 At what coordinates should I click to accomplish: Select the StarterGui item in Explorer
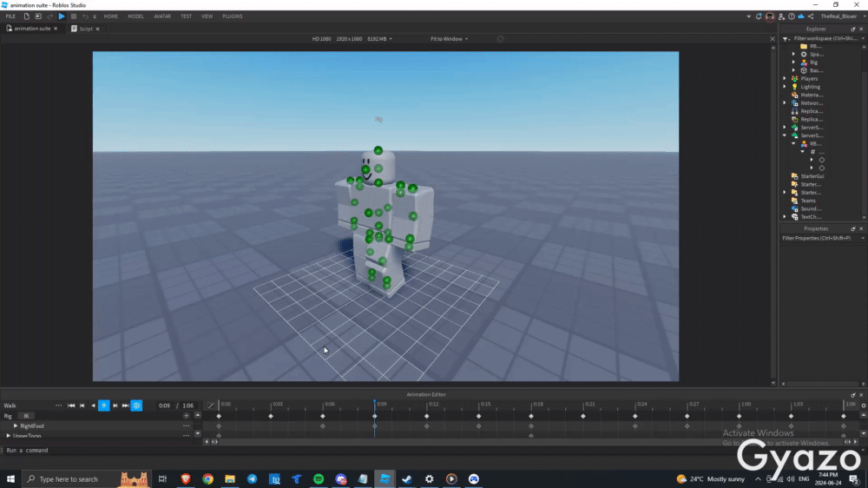click(x=807, y=176)
